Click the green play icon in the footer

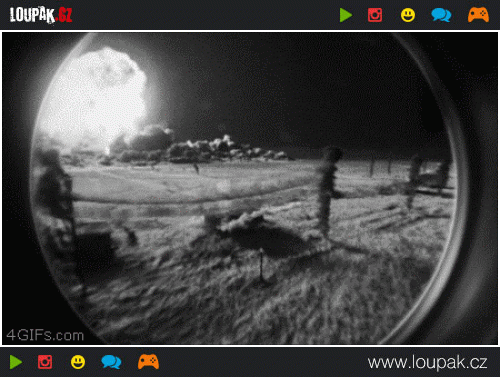click(x=16, y=362)
